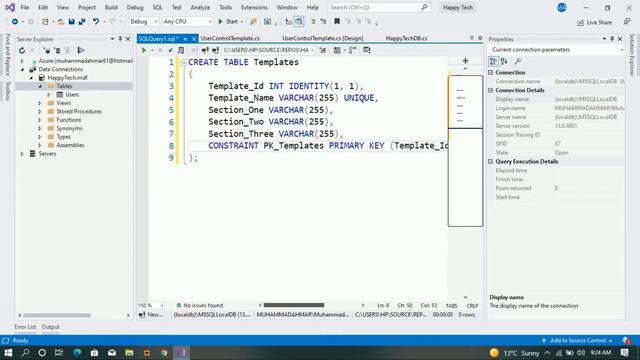Open Current connection parameters dropdown
Screen dimensions: 640x360
557,50
